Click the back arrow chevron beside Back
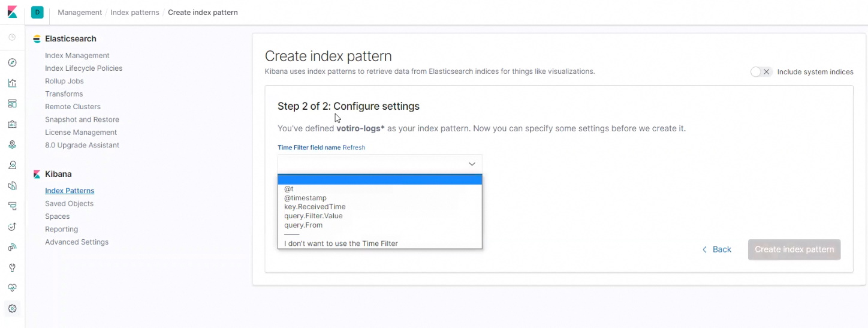 [704, 249]
